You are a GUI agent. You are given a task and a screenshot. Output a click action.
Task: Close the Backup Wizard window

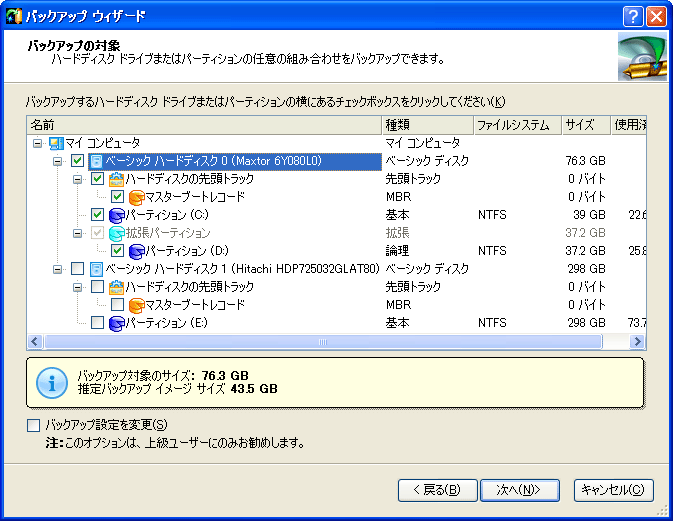(656, 17)
